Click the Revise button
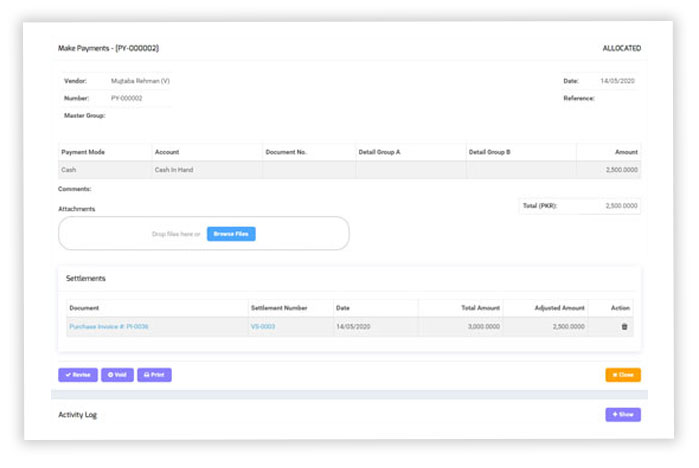The width and height of the screenshot is (699, 468). coord(78,375)
